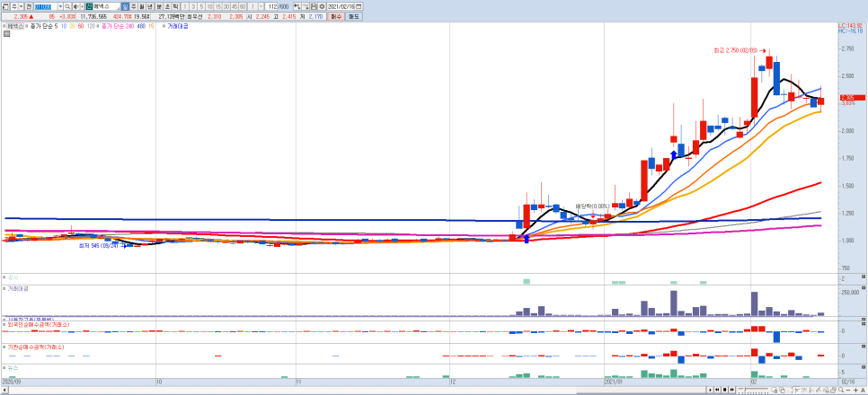Click the 헤넥스 label in chart legend
Screen dimensions: 868x395
[x=15, y=26]
